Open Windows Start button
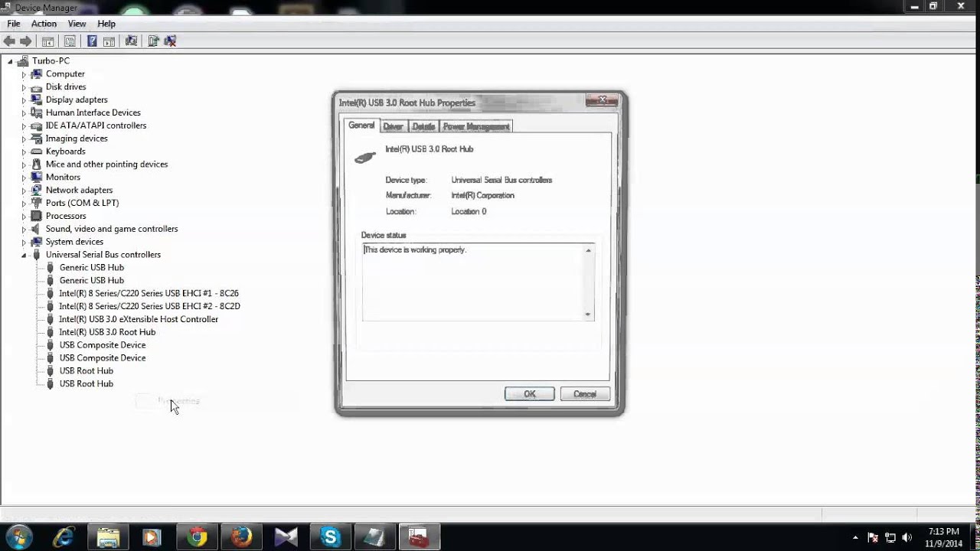 pos(19,537)
